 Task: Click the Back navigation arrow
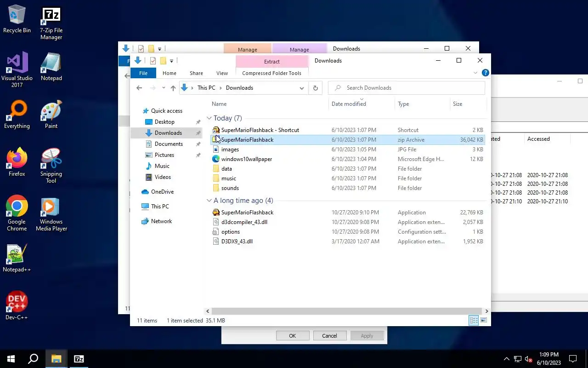click(139, 88)
